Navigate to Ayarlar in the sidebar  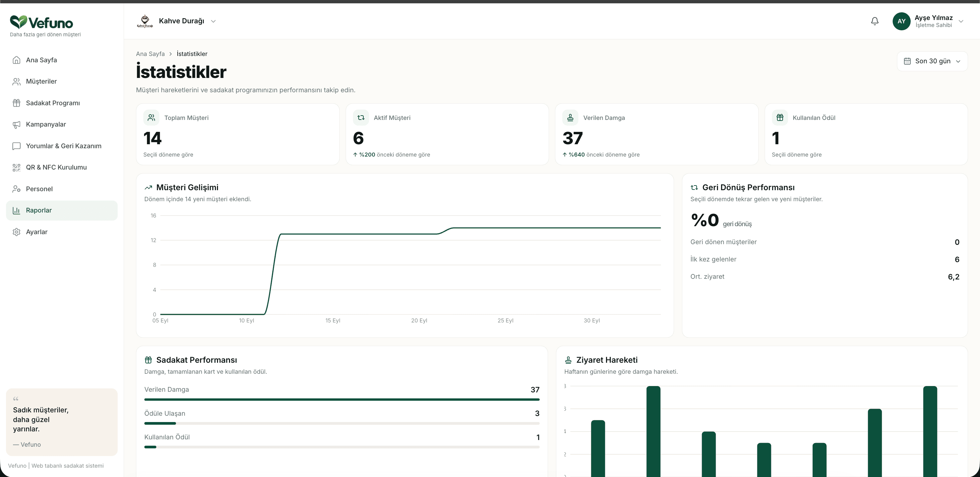[62, 232]
